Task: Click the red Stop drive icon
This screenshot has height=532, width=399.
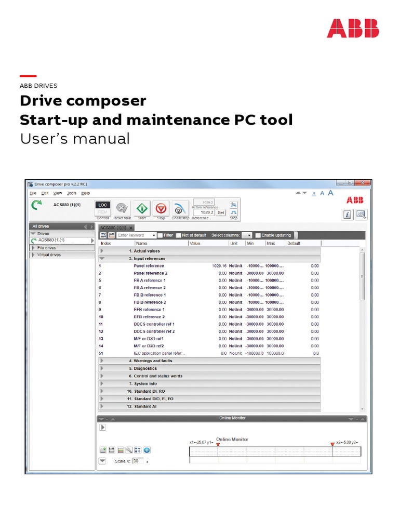Action: (161, 208)
